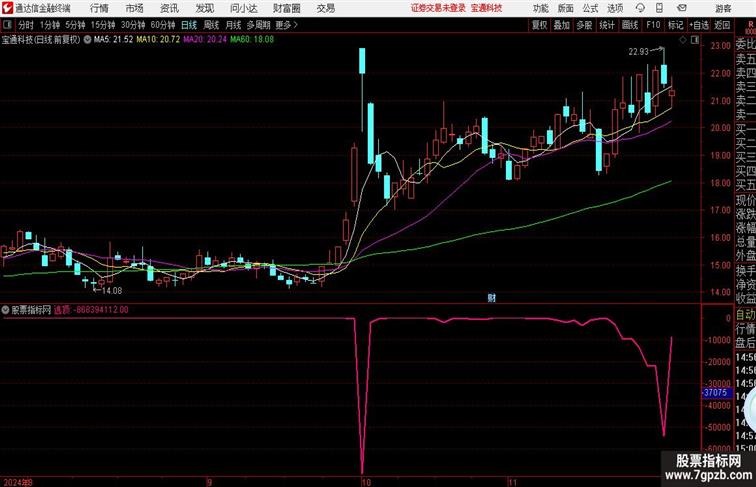Click the 统计 statistics button
Screen dimensions: 756x487
[607, 25]
